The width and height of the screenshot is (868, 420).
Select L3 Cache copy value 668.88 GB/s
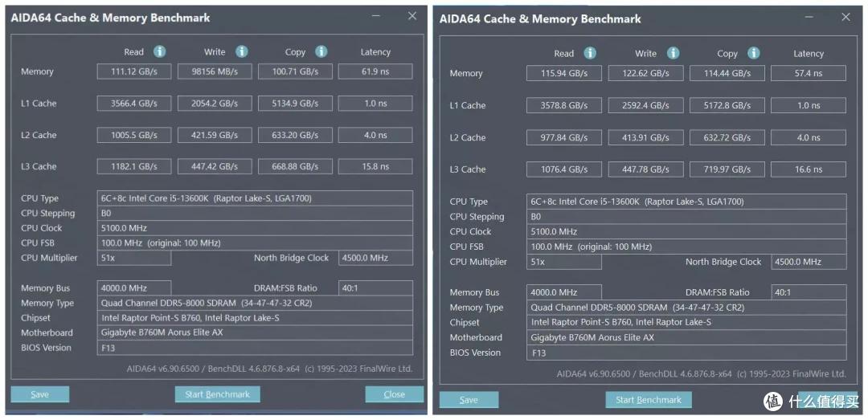295,166
